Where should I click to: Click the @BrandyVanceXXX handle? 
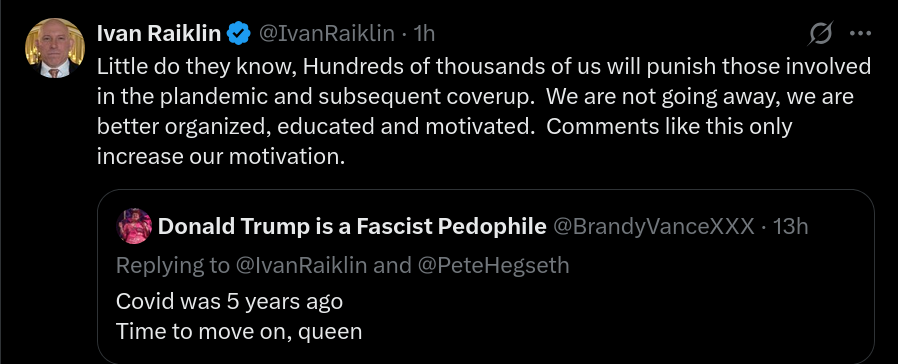click(x=653, y=227)
